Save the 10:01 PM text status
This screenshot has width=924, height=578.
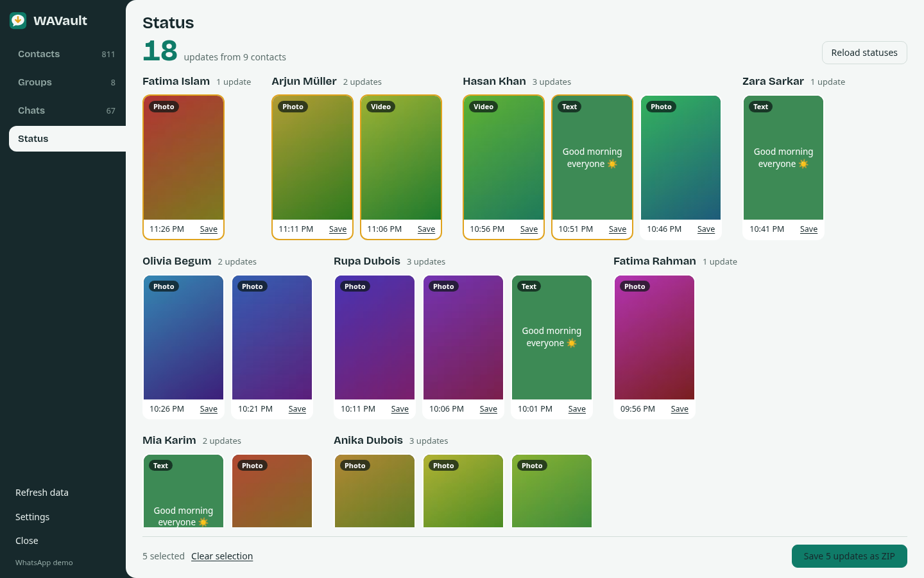577,409
